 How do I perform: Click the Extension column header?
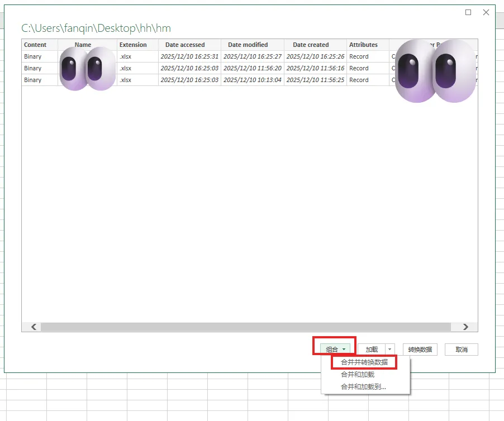pyautogui.click(x=137, y=45)
